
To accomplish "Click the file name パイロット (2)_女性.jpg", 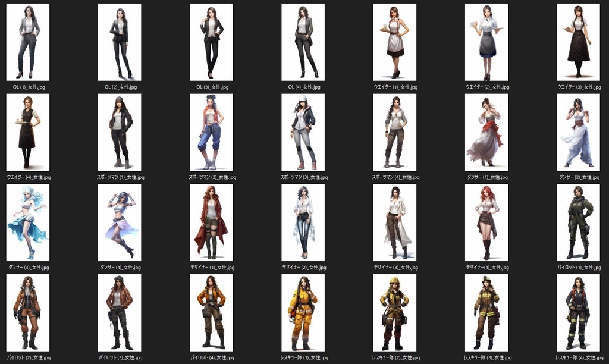I will tap(29, 357).
